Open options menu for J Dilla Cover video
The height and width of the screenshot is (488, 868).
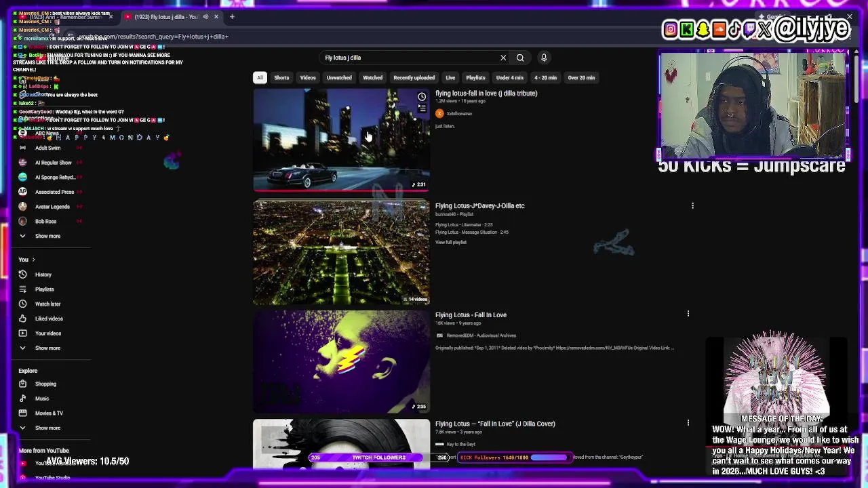pos(688,423)
